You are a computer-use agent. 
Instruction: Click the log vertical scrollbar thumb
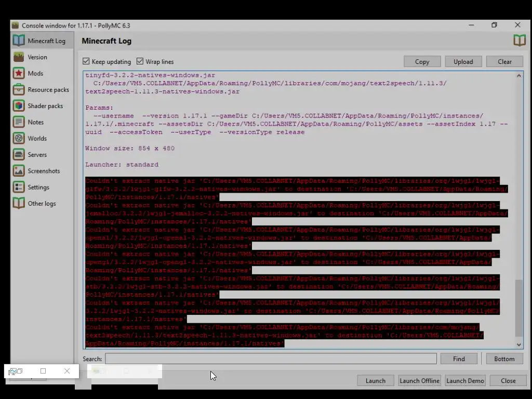click(x=519, y=309)
